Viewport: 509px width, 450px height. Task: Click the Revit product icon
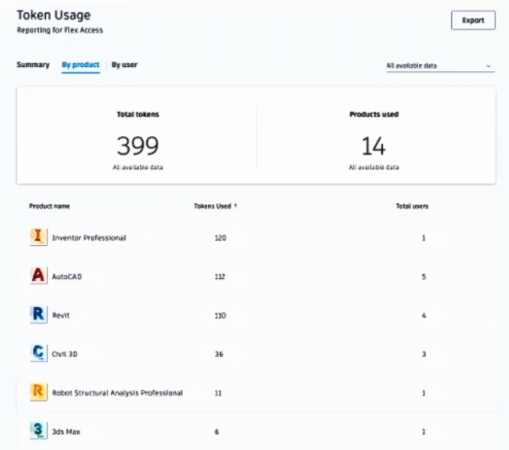click(39, 314)
